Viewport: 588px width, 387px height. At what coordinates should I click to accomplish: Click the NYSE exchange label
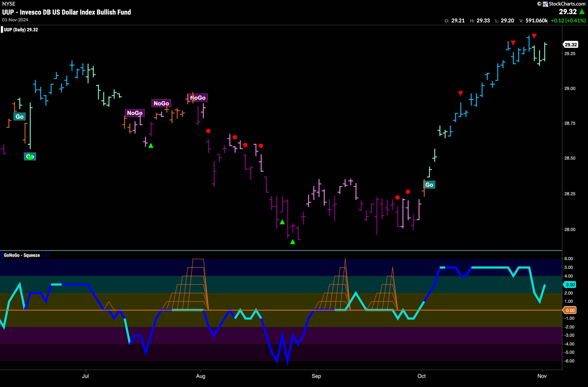9,4
